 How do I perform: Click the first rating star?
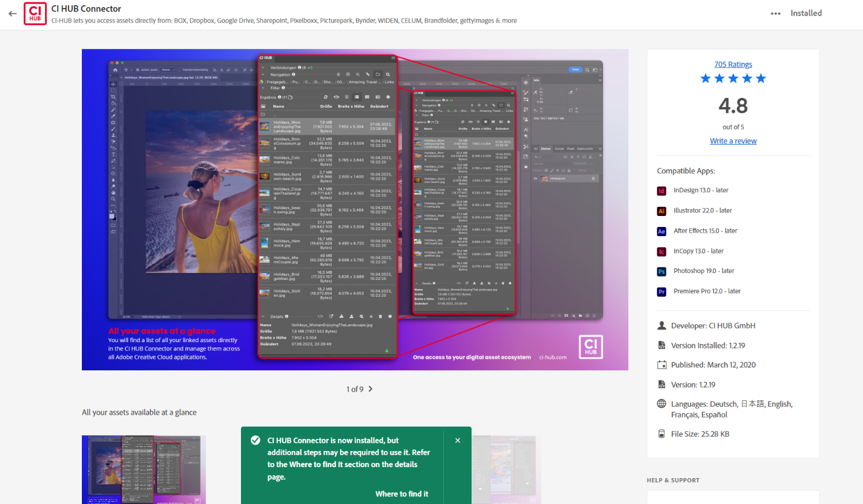click(x=706, y=78)
